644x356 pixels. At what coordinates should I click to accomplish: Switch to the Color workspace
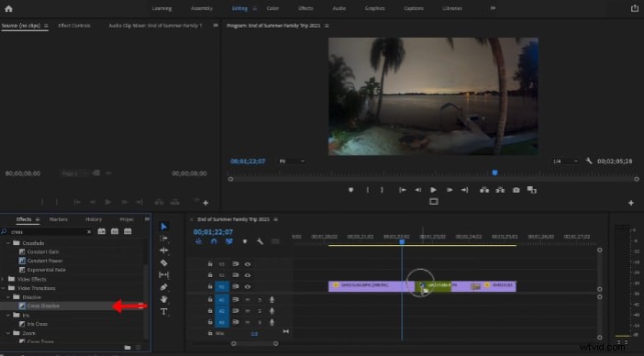pyautogui.click(x=272, y=8)
